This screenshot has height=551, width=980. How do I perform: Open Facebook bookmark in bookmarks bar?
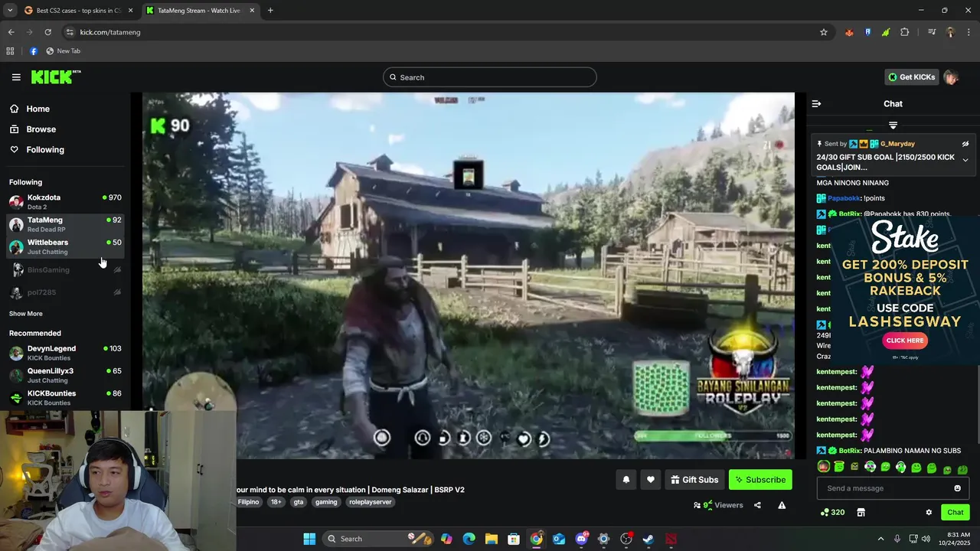pos(34,51)
